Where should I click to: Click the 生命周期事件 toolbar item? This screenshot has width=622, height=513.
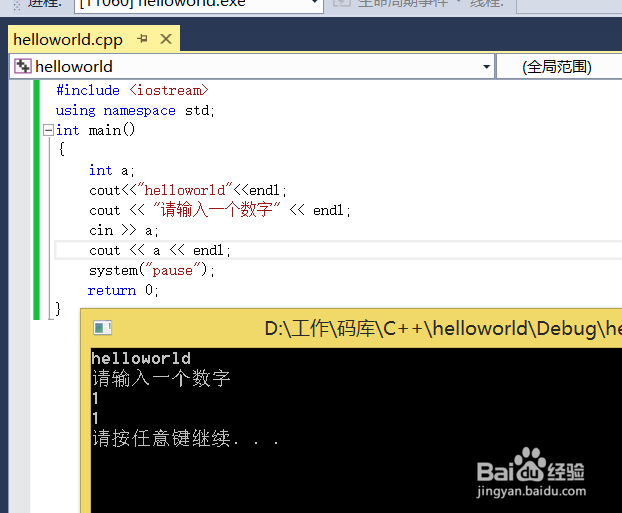point(397,4)
